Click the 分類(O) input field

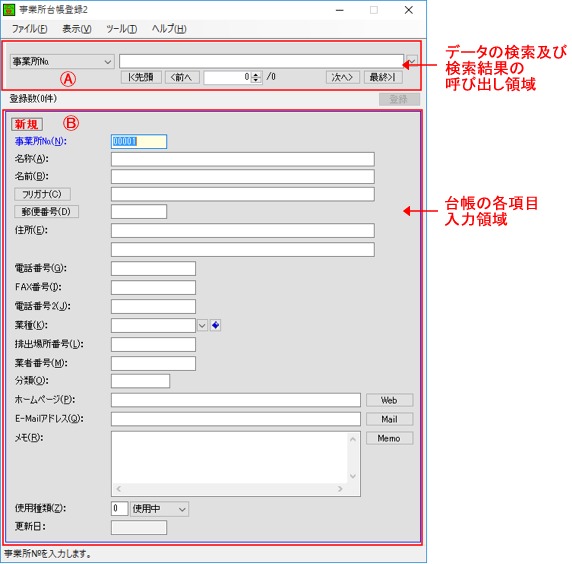point(140,381)
